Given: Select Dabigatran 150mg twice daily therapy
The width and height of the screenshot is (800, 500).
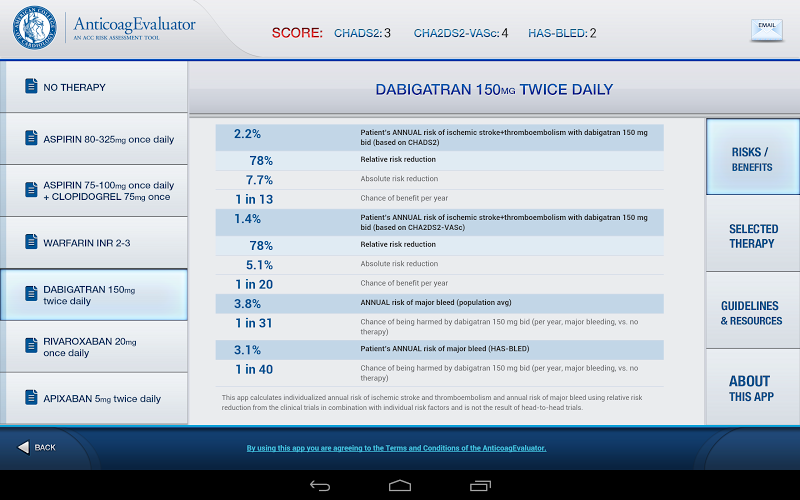Looking at the screenshot, I should [x=94, y=295].
